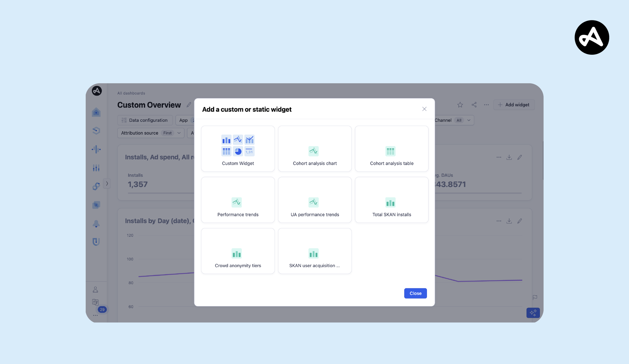
Task: Pick the Crowd anonymity tiers widget
Action: [x=238, y=251]
